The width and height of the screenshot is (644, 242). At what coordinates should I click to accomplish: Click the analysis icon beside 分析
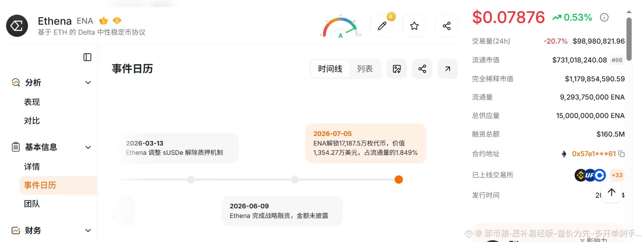click(16, 82)
